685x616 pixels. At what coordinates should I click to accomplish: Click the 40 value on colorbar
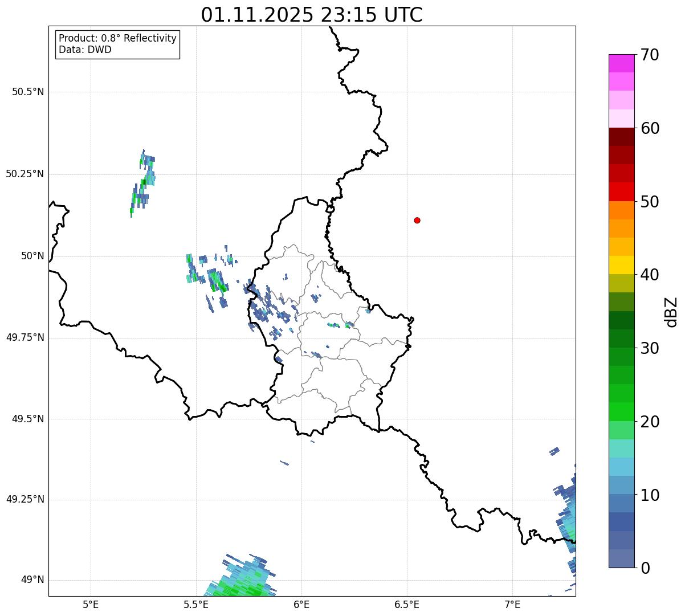pyautogui.click(x=650, y=275)
